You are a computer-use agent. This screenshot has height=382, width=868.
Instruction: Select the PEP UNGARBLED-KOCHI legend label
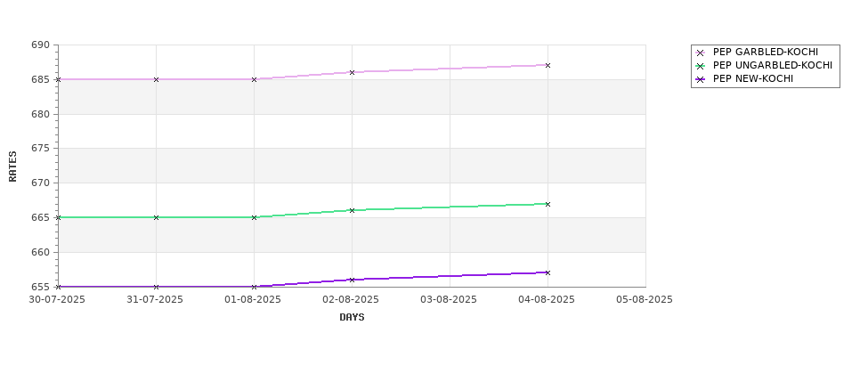click(772, 66)
